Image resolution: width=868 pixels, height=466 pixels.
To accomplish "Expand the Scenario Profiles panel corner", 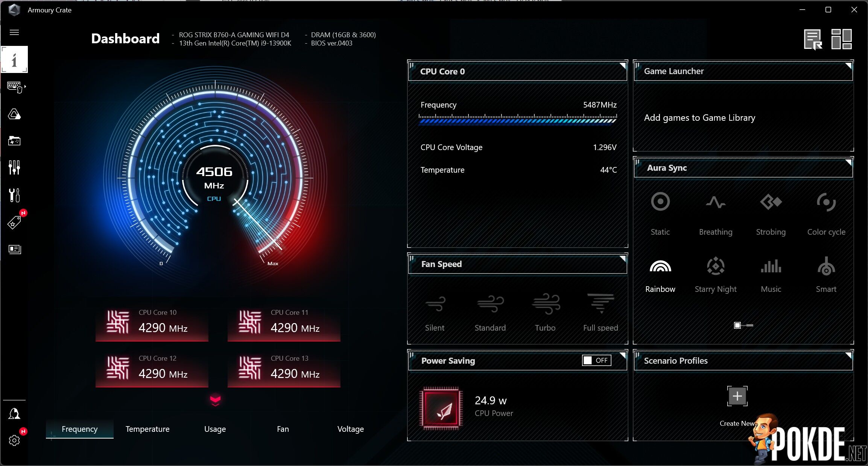I will tap(848, 355).
